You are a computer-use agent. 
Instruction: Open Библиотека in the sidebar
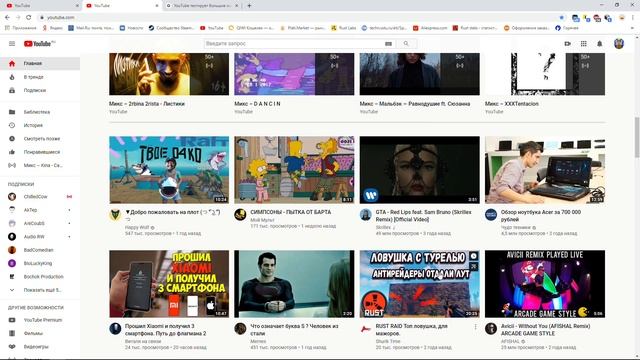[x=40, y=112]
